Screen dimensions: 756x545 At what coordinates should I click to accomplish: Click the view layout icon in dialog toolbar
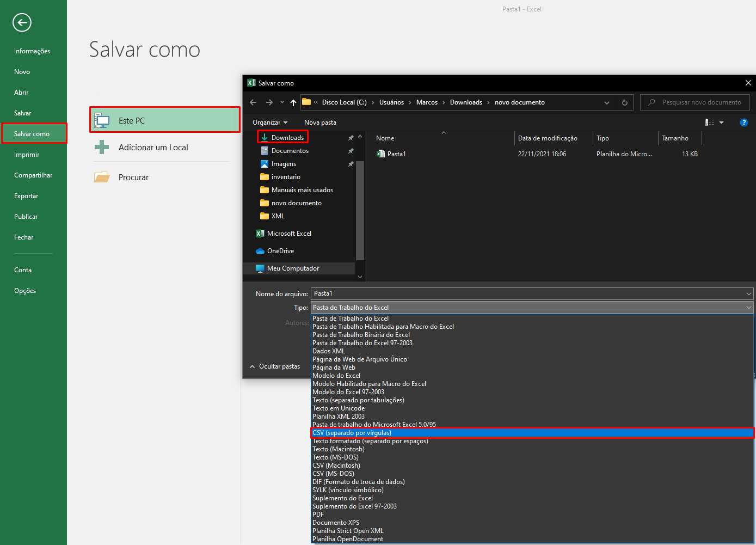(x=710, y=123)
